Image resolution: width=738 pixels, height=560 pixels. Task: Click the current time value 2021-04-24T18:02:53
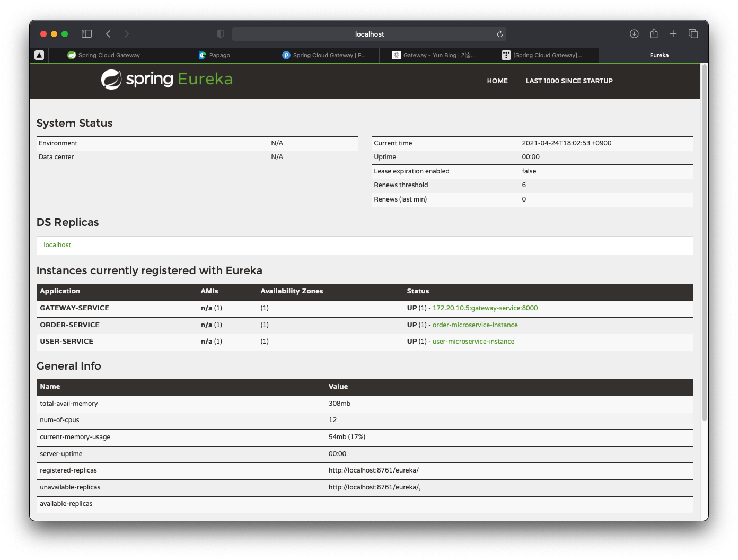click(x=566, y=143)
